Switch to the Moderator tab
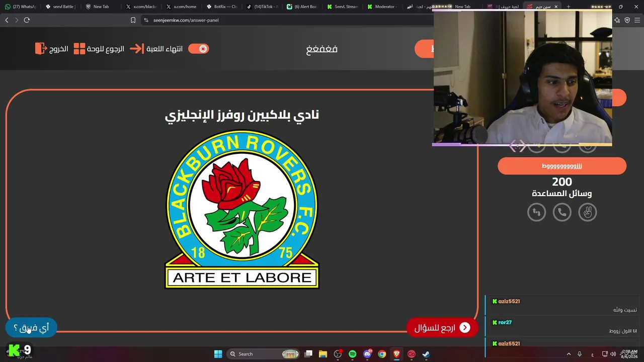 point(383,7)
